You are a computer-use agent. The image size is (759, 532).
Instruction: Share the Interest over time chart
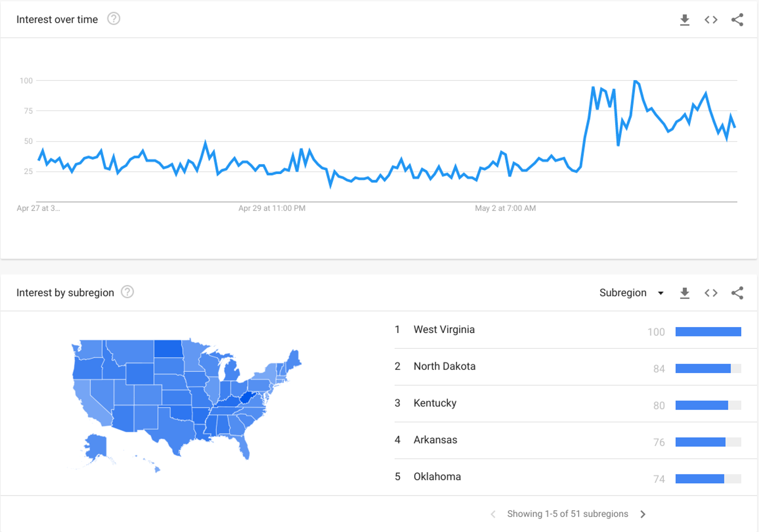737,20
